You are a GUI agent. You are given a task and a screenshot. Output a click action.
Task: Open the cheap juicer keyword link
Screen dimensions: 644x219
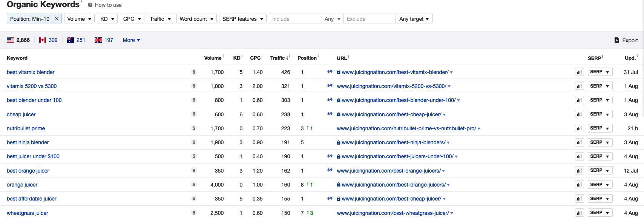click(21, 114)
